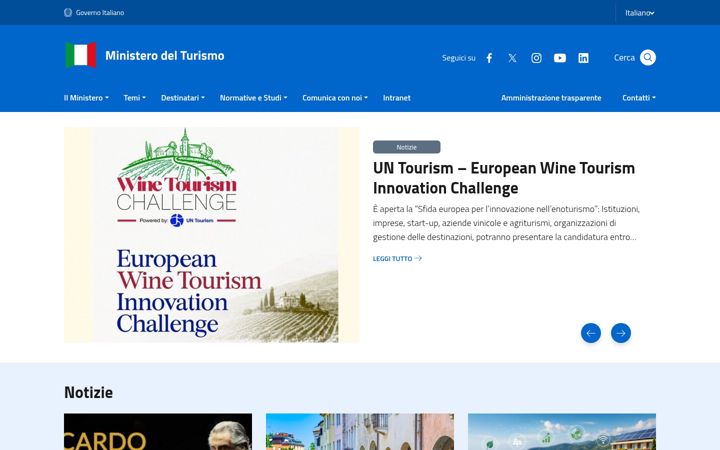
Task: Click the Italian flag logo
Action: (81, 55)
